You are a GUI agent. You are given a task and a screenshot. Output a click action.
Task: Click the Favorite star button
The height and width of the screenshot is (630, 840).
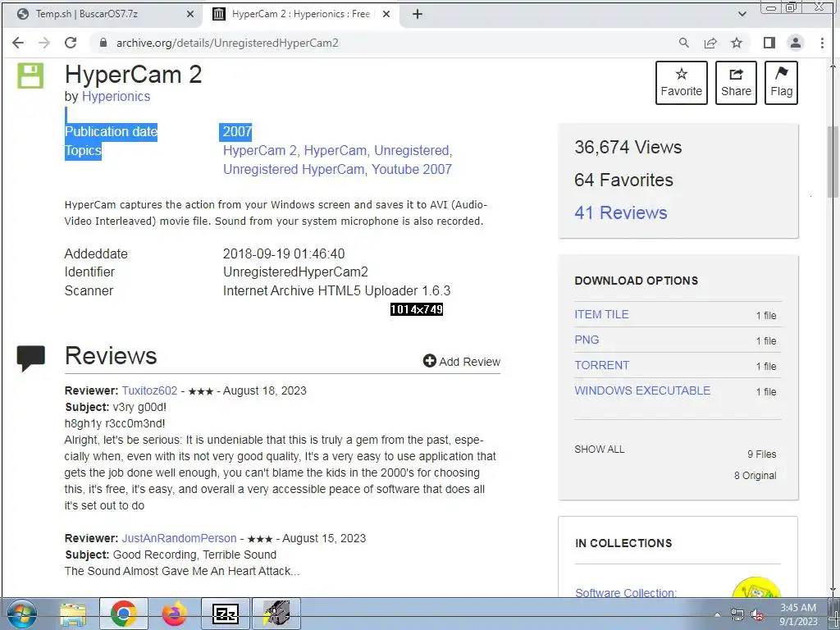pyautogui.click(x=682, y=83)
